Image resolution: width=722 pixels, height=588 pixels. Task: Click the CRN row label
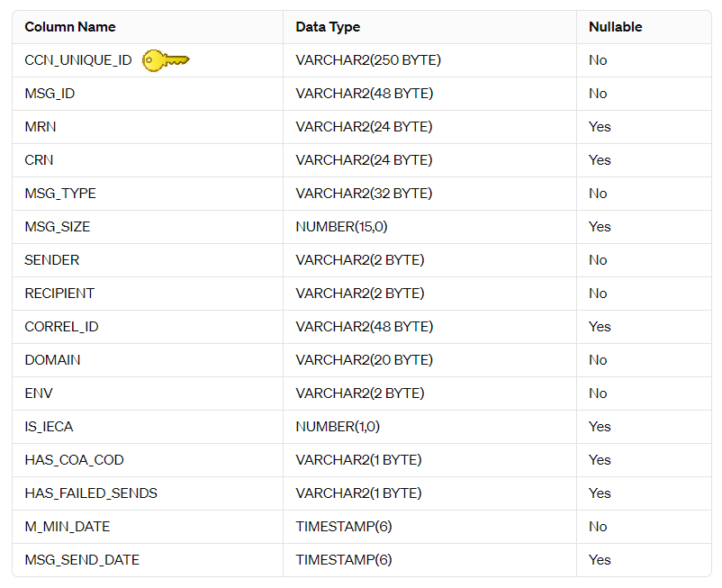point(39,160)
